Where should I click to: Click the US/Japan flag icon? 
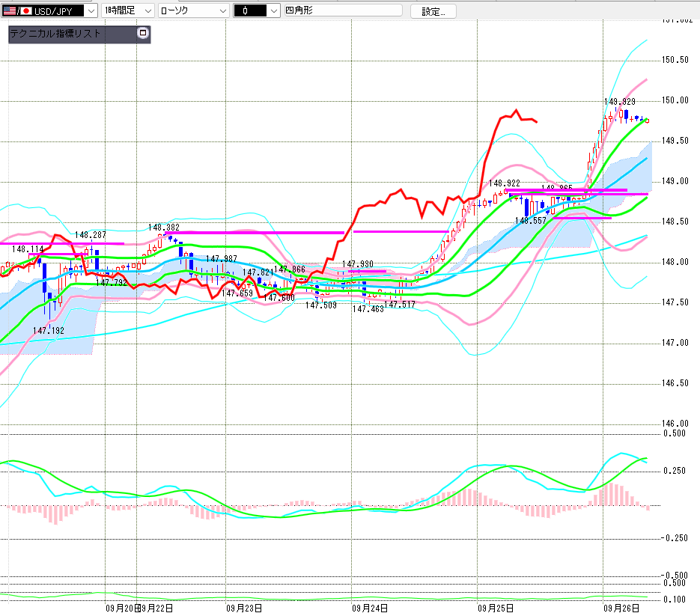pos(16,10)
